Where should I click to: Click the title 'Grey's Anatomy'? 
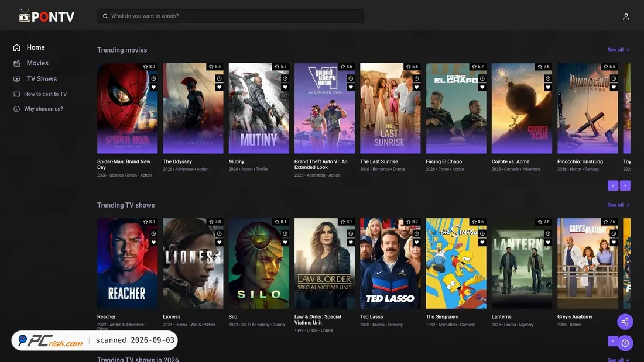coord(575,317)
